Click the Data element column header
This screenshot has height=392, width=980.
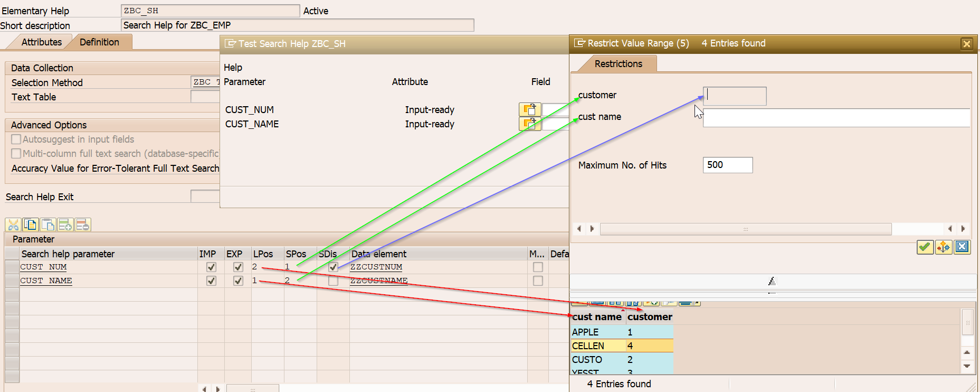[438, 254]
